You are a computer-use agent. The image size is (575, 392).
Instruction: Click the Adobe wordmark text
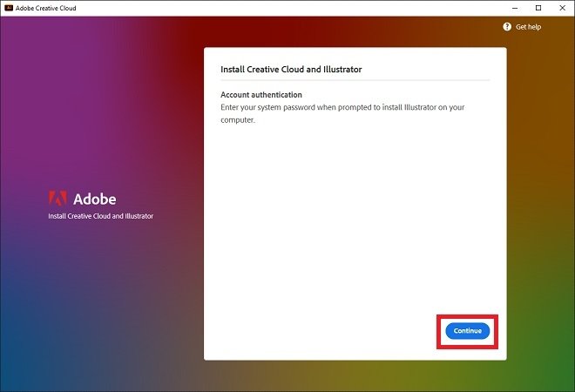pos(95,199)
